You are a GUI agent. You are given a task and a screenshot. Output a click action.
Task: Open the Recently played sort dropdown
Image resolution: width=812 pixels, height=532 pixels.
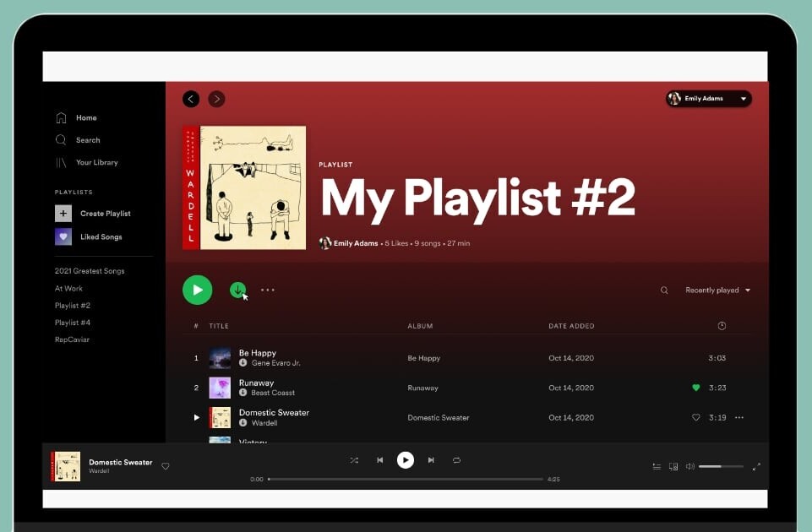point(717,290)
